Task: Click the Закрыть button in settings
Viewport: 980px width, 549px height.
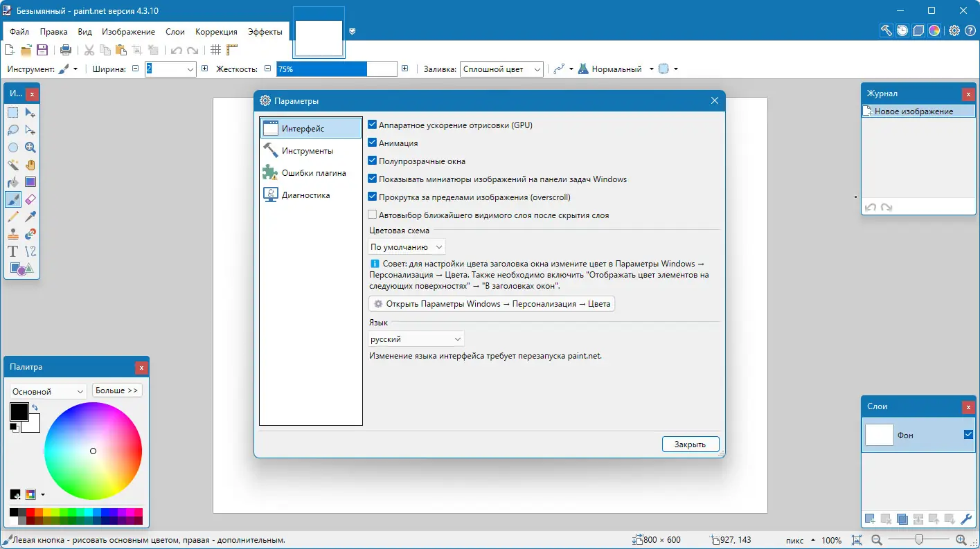Action: [690, 444]
